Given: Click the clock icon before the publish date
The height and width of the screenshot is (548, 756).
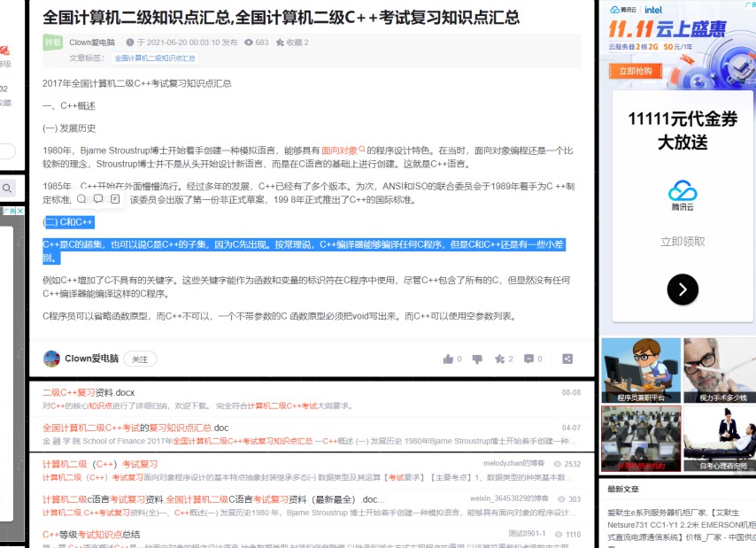Looking at the screenshot, I should tap(130, 42).
